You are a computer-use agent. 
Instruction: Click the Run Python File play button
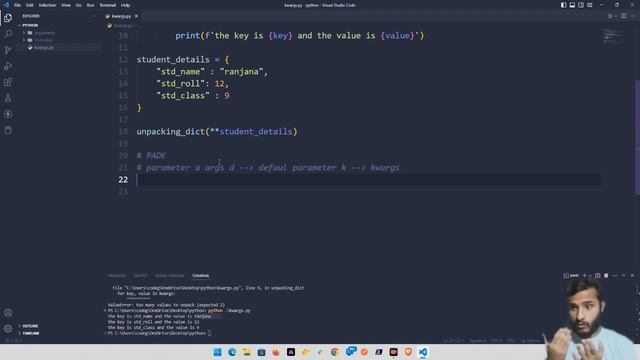pos(610,16)
